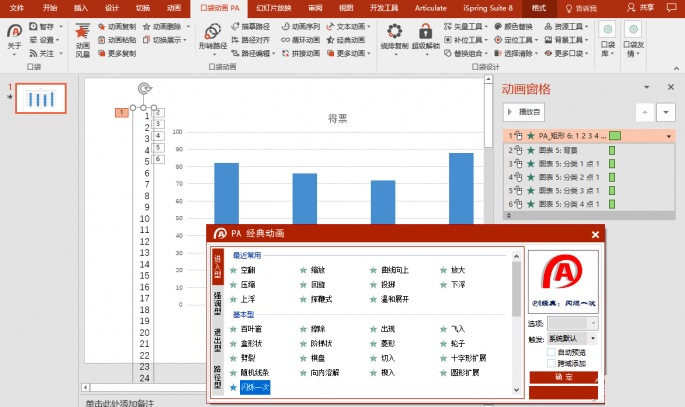
Task: Open the 形转路径 tool in ribbon
Action: point(212,31)
